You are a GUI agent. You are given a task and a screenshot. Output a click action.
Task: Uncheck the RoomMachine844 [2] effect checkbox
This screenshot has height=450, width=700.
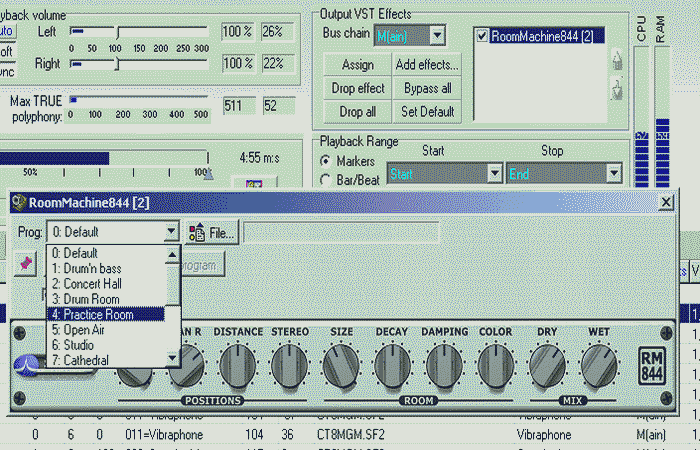[x=482, y=37]
